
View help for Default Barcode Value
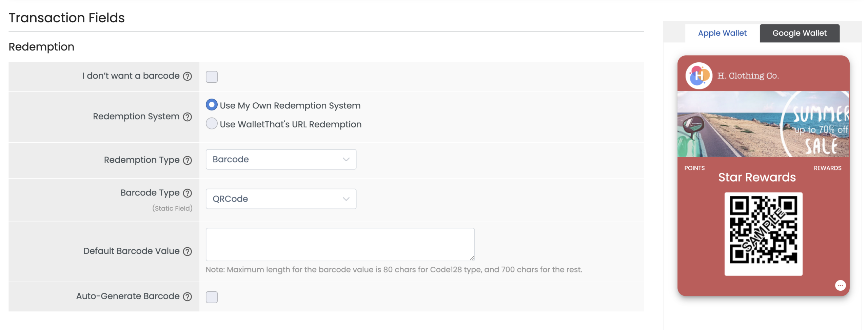point(187,252)
